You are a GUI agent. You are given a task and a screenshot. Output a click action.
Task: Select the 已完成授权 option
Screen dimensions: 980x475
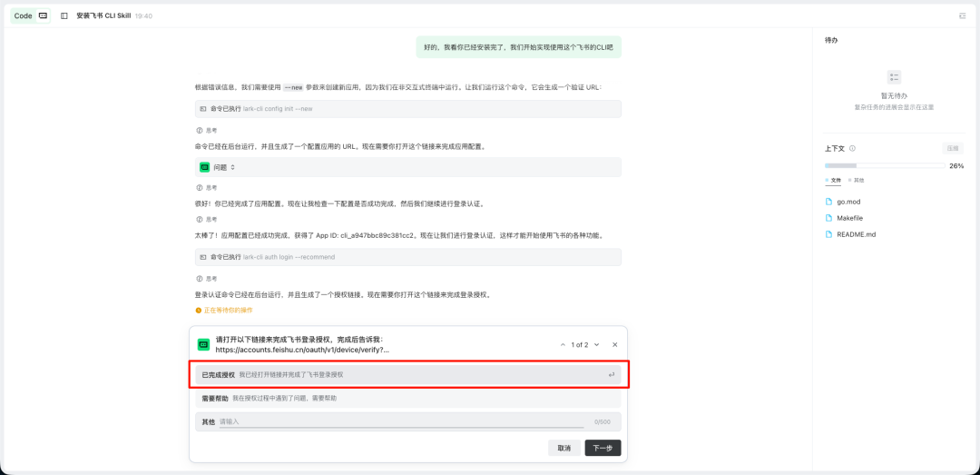click(x=408, y=375)
